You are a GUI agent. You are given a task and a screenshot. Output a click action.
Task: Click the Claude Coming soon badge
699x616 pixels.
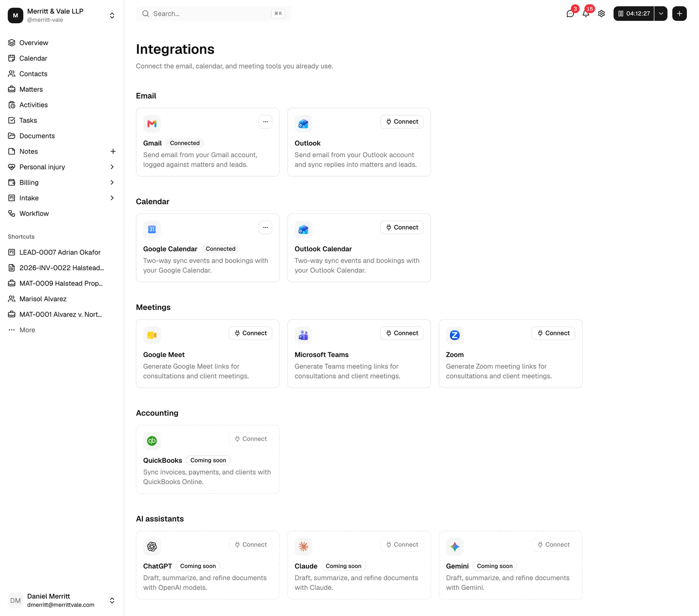pyautogui.click(x=343, y=566)
